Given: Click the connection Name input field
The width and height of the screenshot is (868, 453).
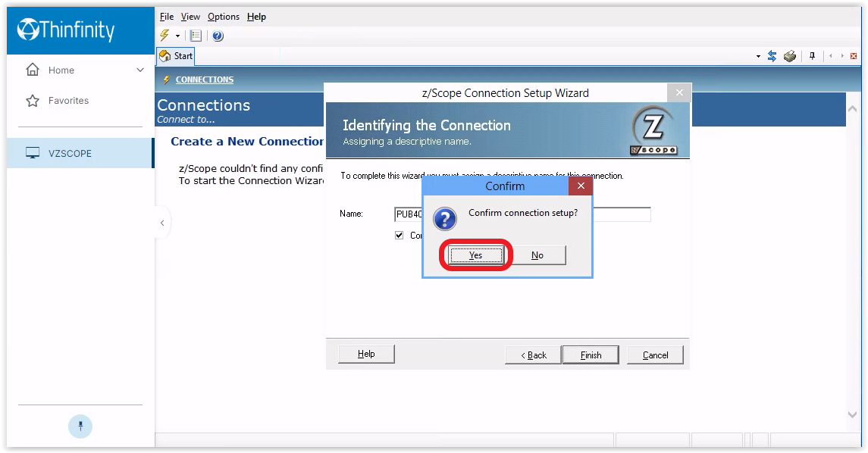Looking at the screenshot, I should tap(522, 214).
